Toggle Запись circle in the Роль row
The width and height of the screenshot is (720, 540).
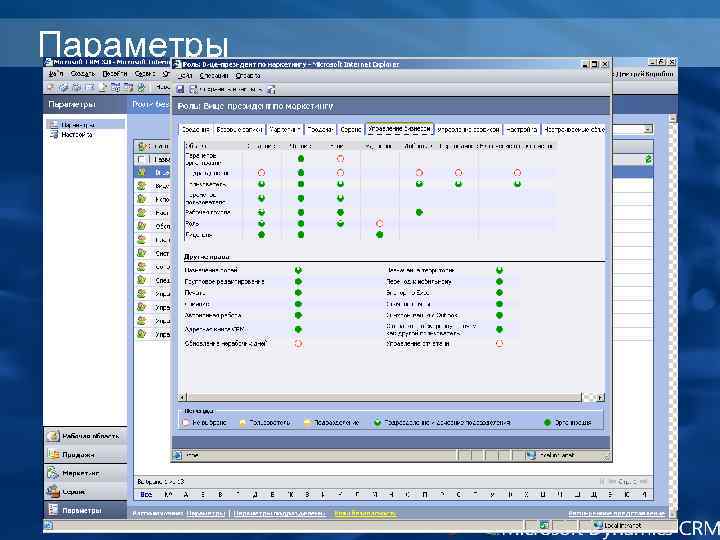(x=340, y=224)
